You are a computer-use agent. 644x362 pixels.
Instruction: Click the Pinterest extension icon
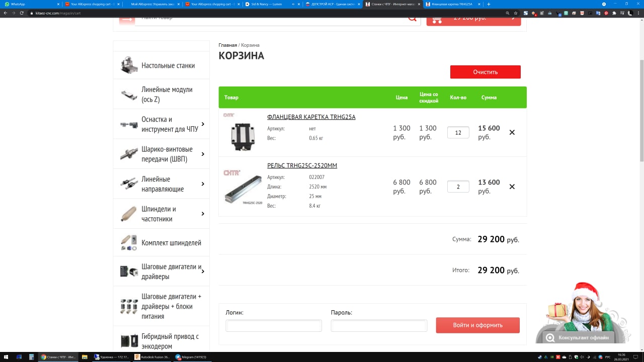pos(606,13)
